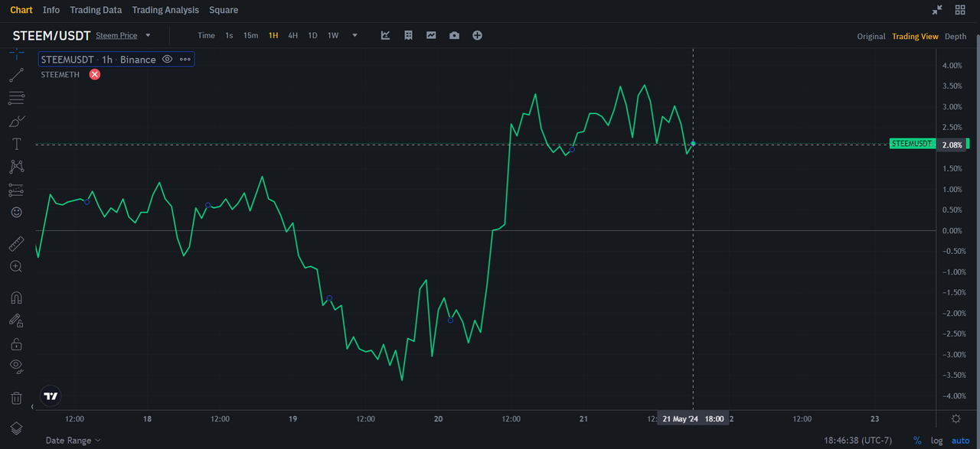Collapse the left drawing toolbar arrow
Viewport: 980px width, 449px height.
(32, 407)
